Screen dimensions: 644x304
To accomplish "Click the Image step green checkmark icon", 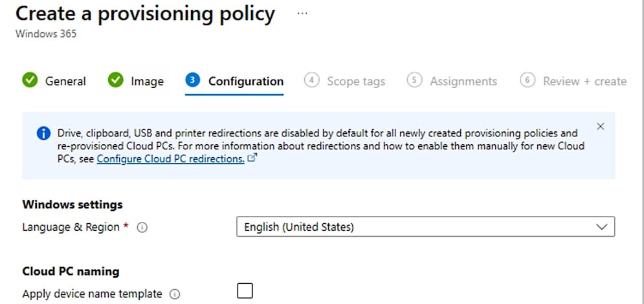I will pos(115,81).
